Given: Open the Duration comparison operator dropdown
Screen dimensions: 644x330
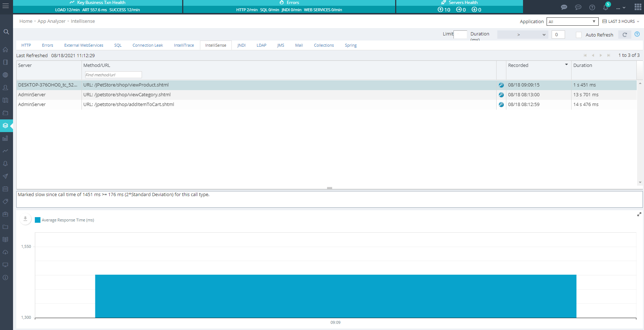Looking at the screenshot, I should point(522,35).
